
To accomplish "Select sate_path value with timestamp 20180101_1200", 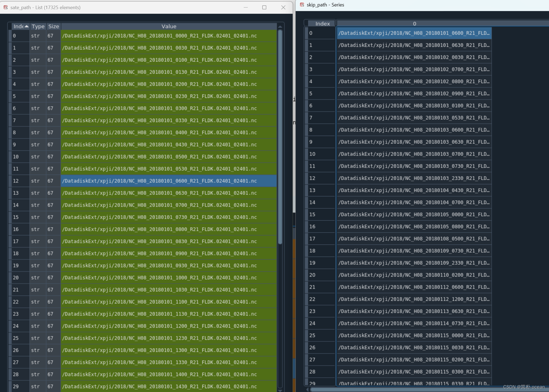I will coord(169,326).
